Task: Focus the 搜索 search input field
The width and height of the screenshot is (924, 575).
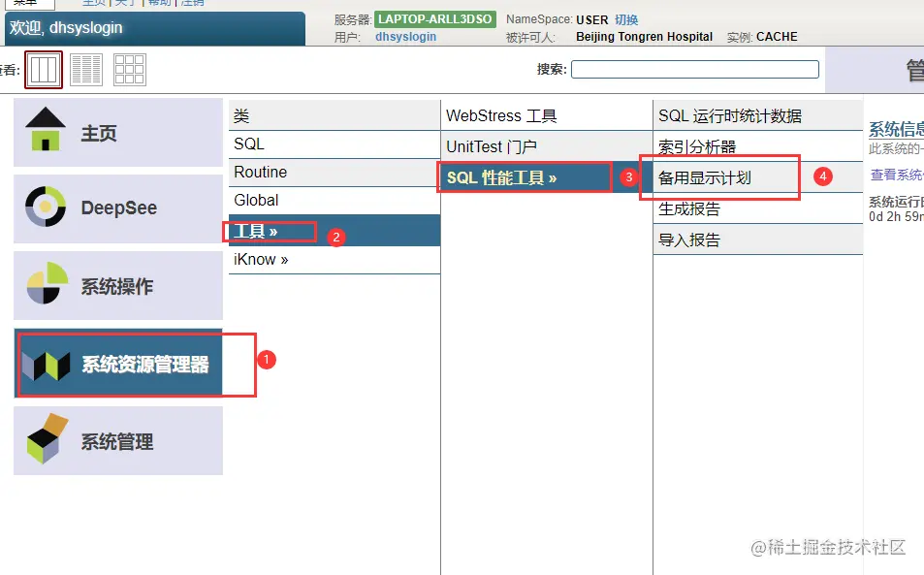Action: (x=695, y=70)
